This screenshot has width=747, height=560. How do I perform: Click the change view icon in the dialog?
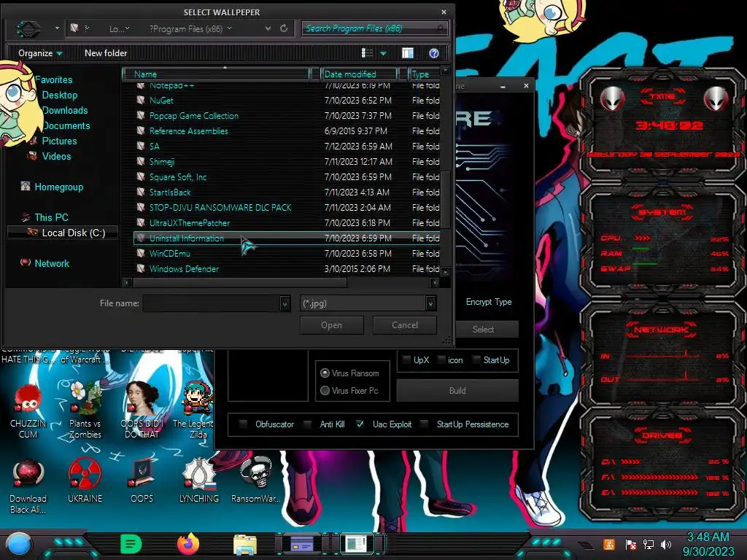pos(368,53)
